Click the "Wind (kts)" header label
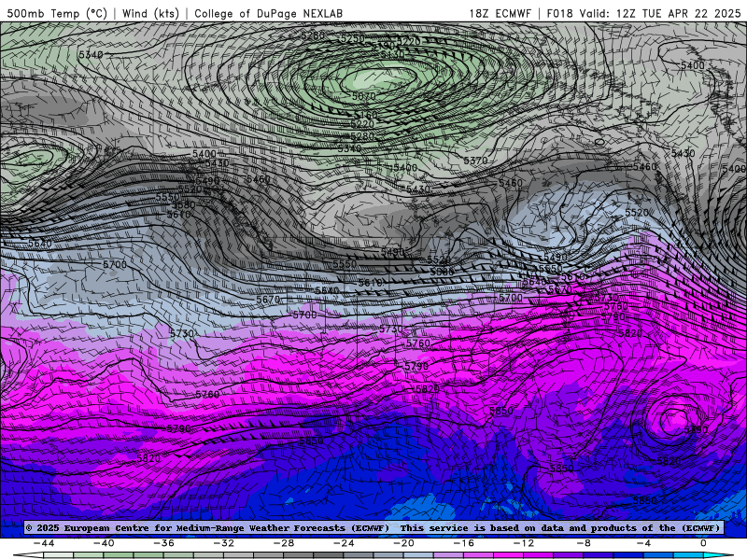Image resolution: width=747 pixels, height=560 pixels. pos(150,13)
